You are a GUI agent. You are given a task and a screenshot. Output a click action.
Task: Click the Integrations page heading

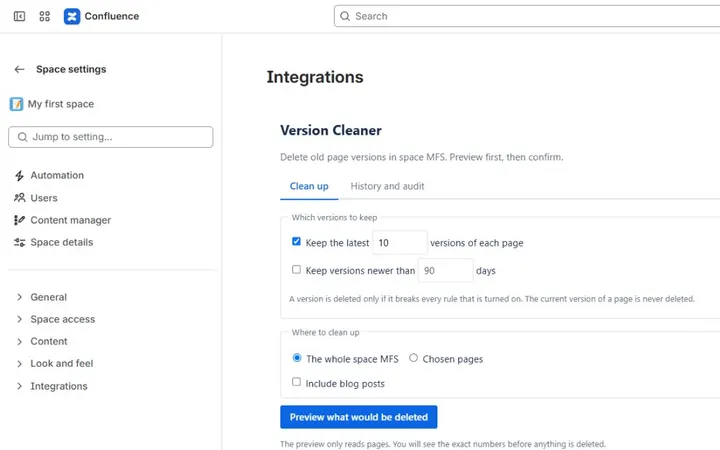pyautogui.click(x=315, y=77)
